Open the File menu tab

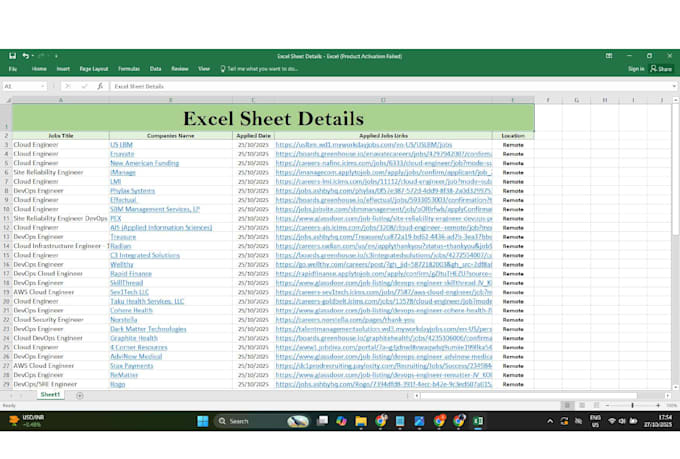pyautogui.click(x=13, y=69)
